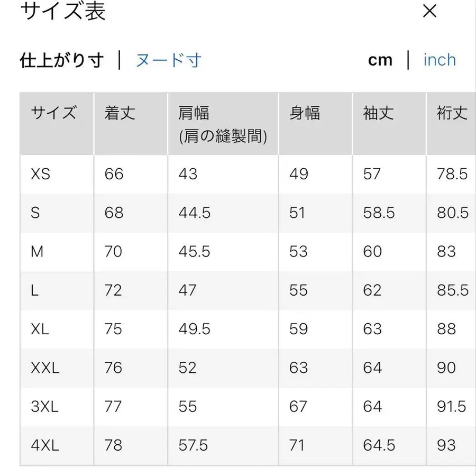
Task: Open the ヌード寸 measurement view
Action: (168, 60)
